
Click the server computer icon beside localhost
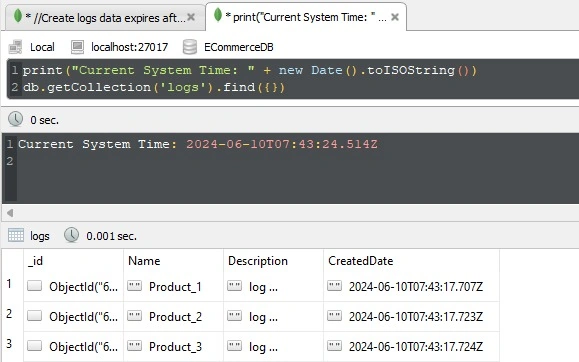coord(77,47)
